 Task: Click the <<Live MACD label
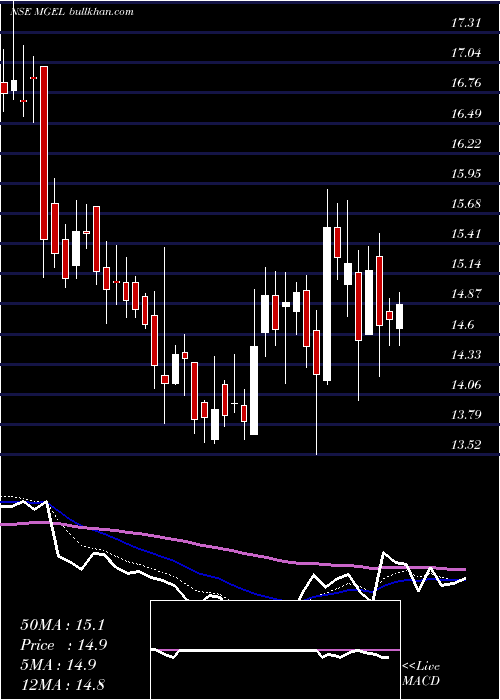click(421, 673)
